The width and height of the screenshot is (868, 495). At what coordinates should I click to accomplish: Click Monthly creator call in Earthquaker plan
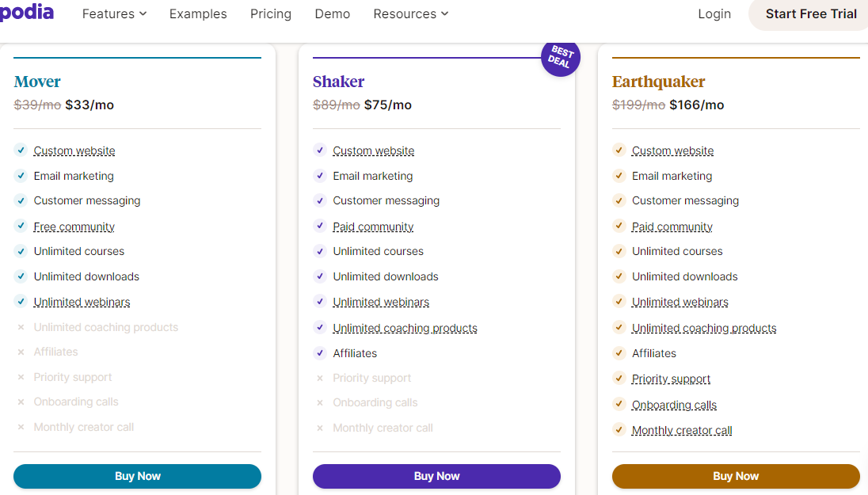(682, 430)
